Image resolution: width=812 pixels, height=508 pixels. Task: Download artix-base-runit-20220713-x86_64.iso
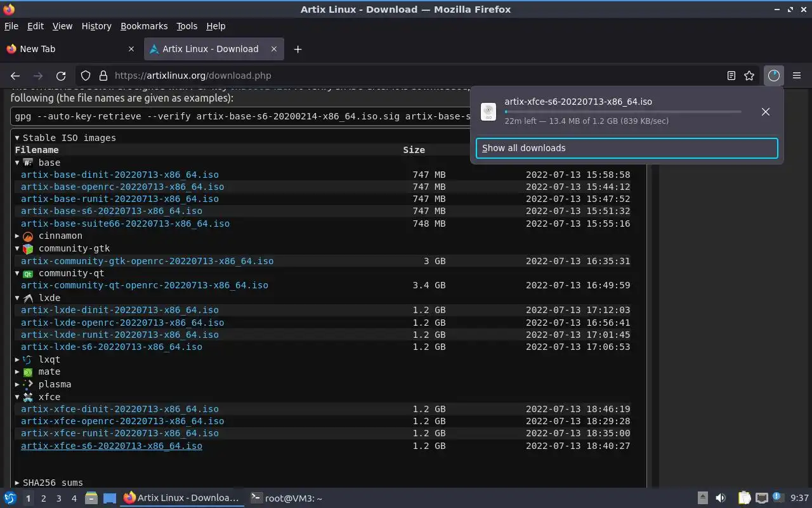120,199
